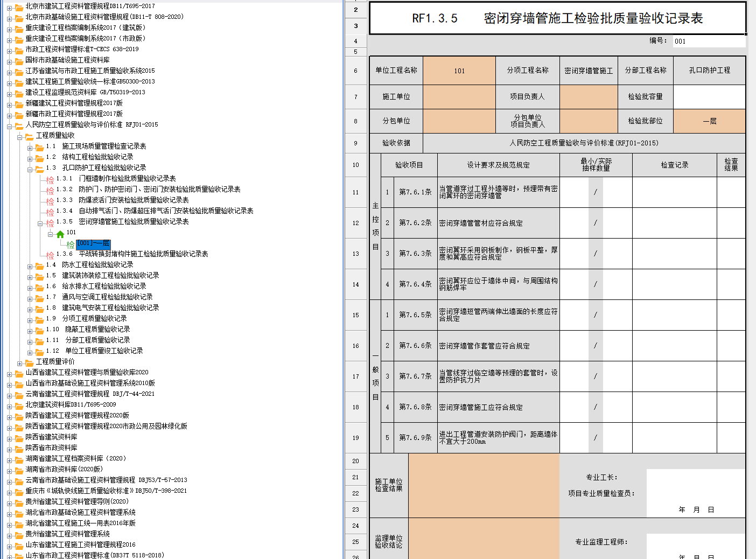The height and width of the screenshot is (559, 756).
Task: Click the 孔口防护工程 cell
Action: click(709, 71)
